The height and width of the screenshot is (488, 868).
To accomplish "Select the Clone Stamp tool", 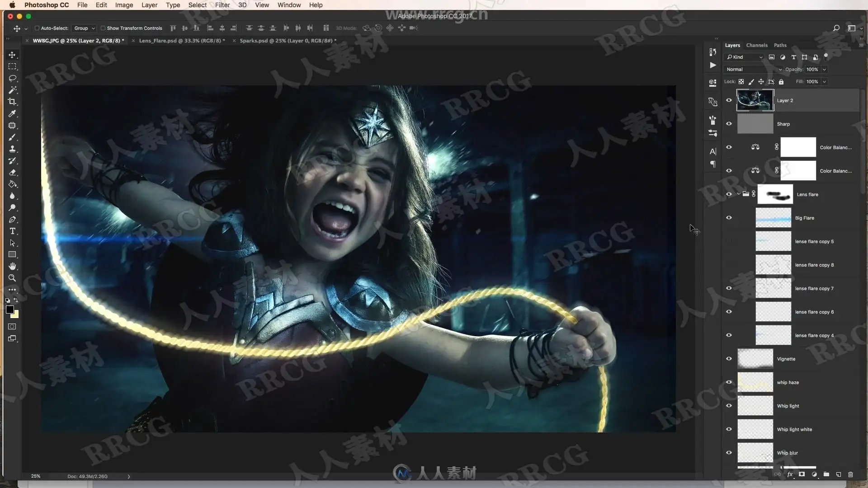I will (x=12, y=149).
